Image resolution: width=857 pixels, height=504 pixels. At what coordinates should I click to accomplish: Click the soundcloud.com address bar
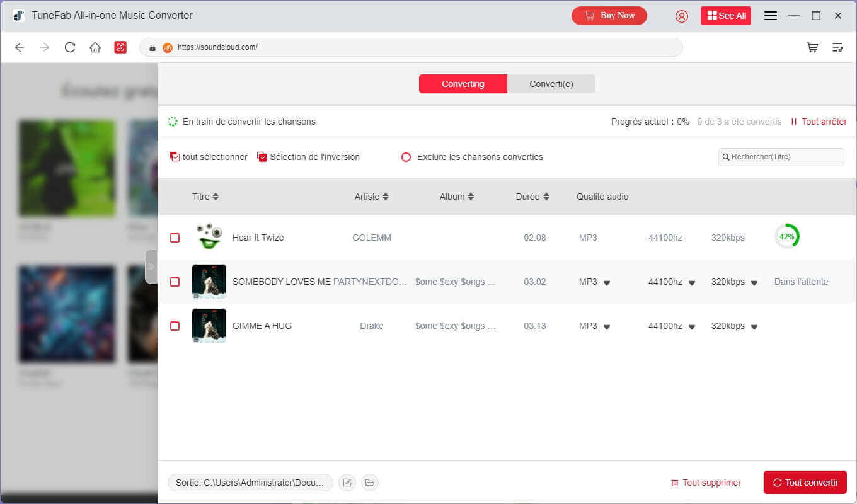click(411, 47)
